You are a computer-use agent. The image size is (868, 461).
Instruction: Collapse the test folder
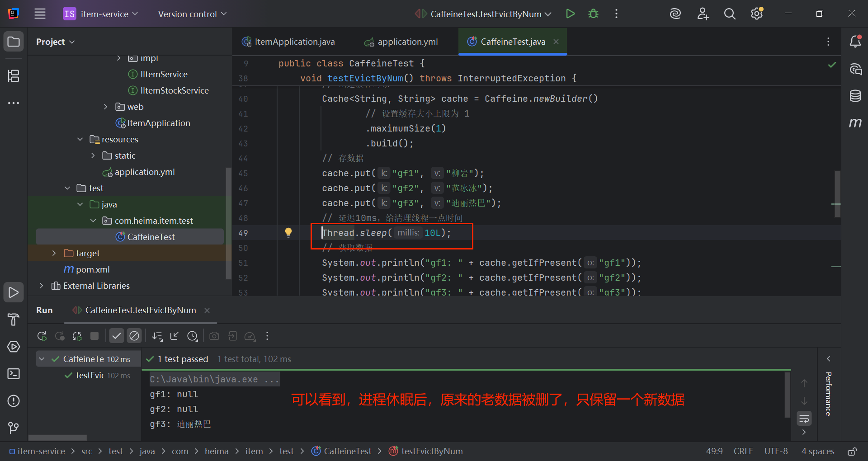67,188
